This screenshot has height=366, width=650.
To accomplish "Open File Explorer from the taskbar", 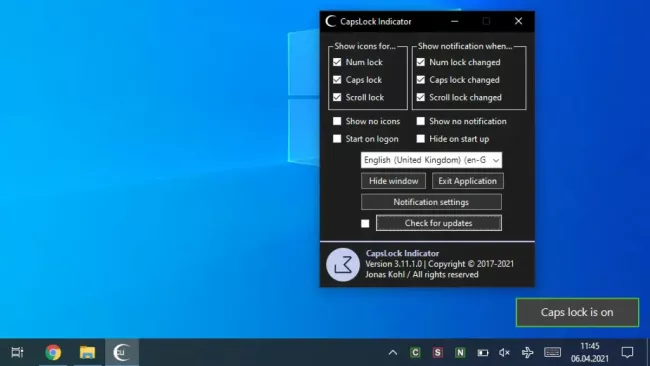I will click(x=87, y=352).
